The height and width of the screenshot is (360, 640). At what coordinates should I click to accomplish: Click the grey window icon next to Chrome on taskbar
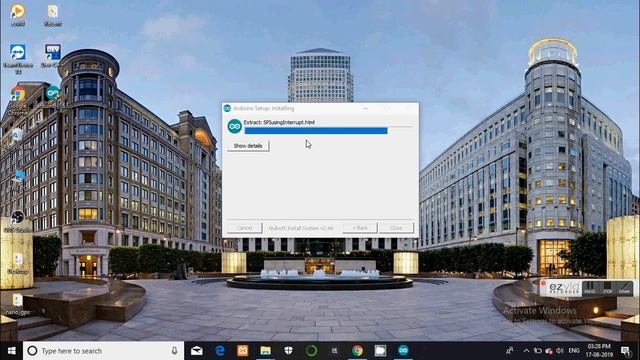[380, 351]
